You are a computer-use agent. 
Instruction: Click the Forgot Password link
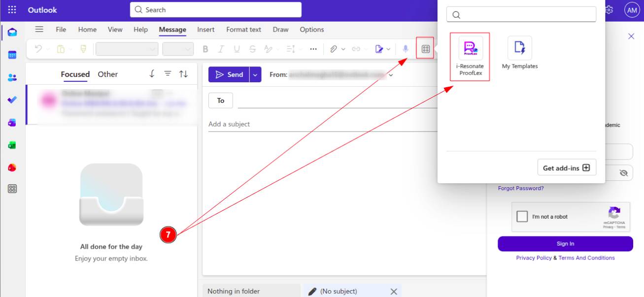point(520,188)
